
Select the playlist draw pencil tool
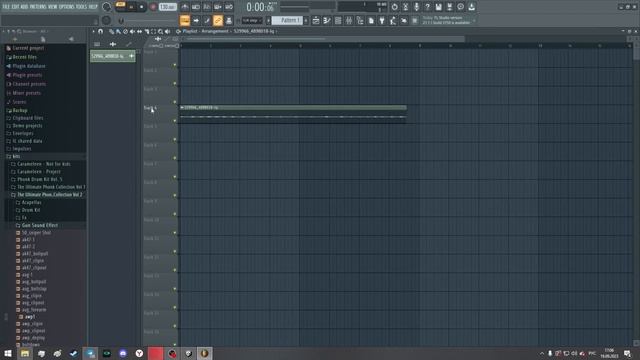pos(111,31)
